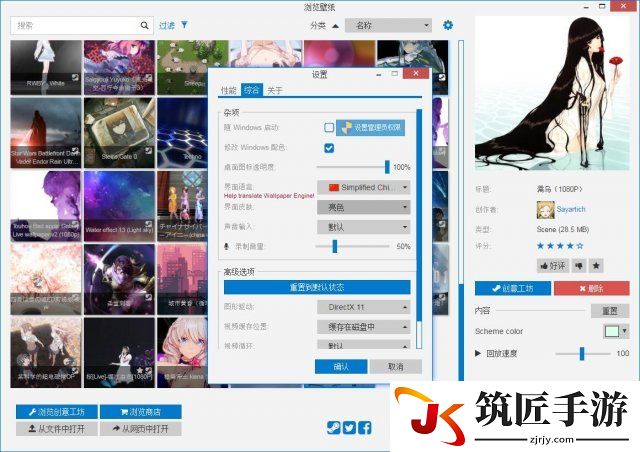Click the large wallpaper preview image
The width and height of the screenshot is (640, 452).
552,93
